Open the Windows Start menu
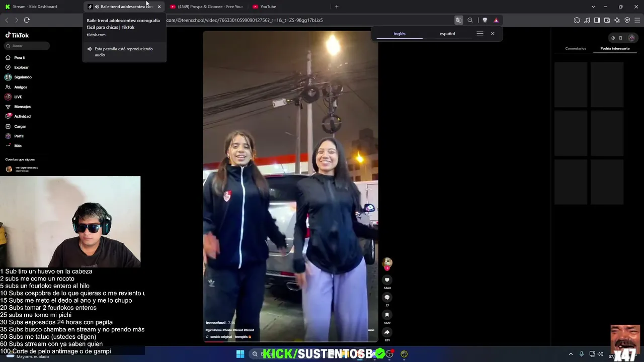The image size is (644, 362). 240,354
